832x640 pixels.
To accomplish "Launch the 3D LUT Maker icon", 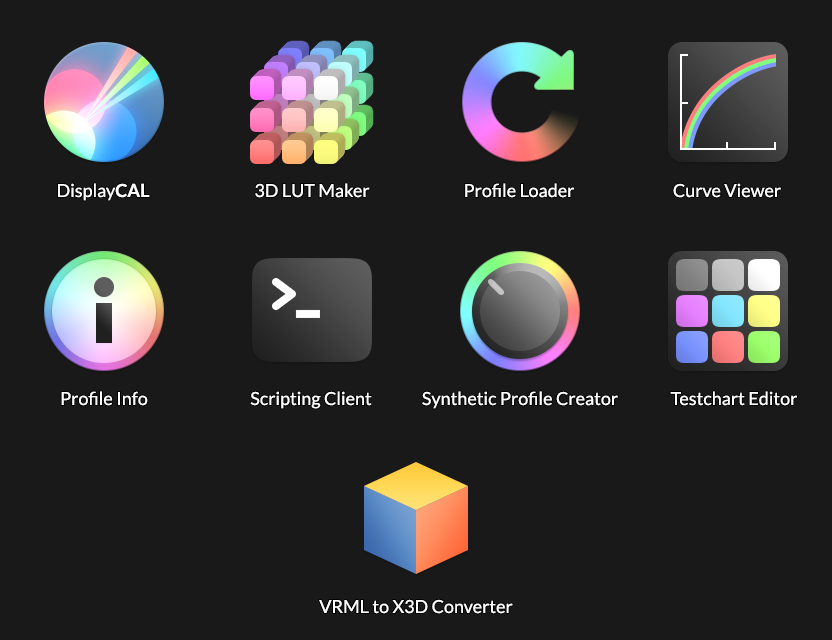I will [x=311, y=102].
